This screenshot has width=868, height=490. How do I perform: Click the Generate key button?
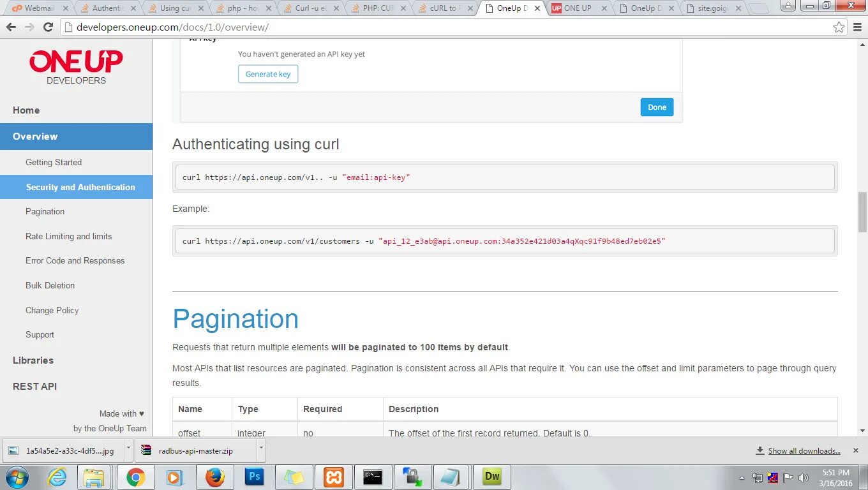[x=268, y=74]
